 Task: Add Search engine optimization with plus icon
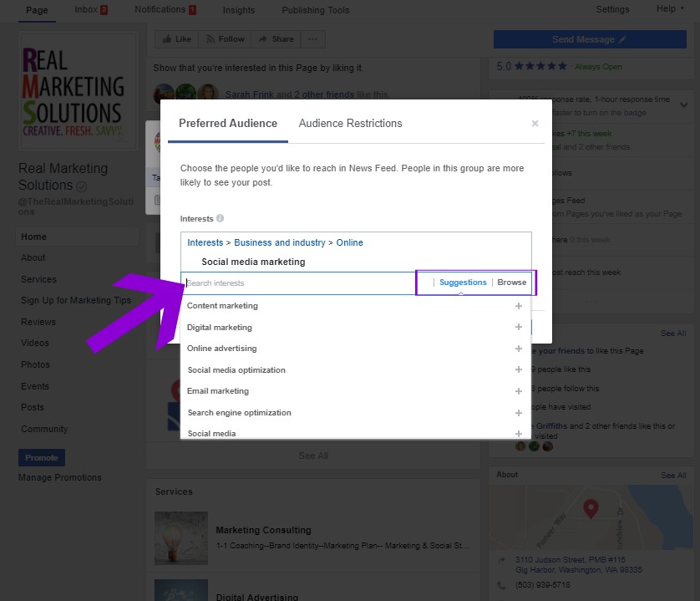(x=518, y=412)
